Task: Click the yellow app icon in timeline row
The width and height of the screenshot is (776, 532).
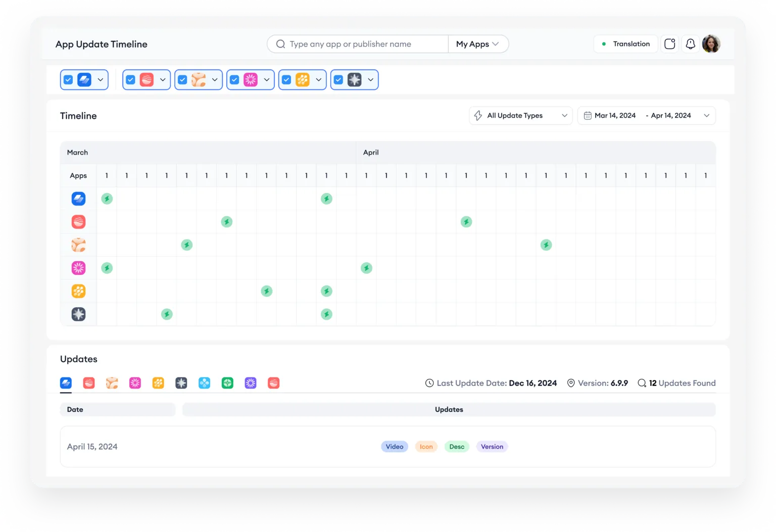Action: tap(78, 291)
